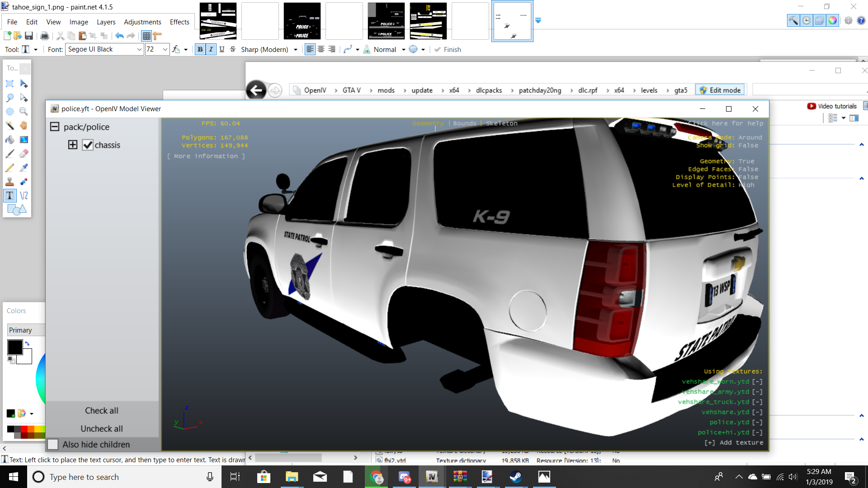Click the Edit mode button

pos(720,90)
